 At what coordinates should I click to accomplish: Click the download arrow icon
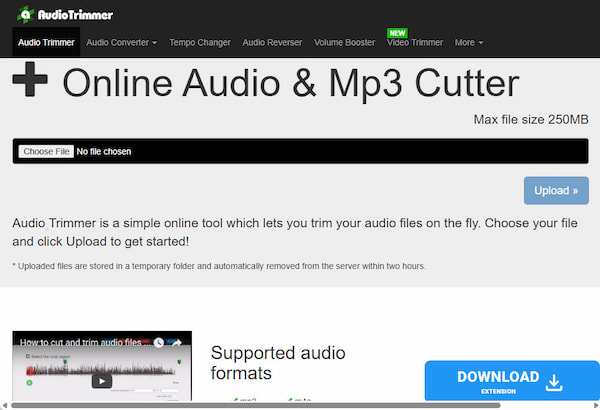click(x=554, y=383)
